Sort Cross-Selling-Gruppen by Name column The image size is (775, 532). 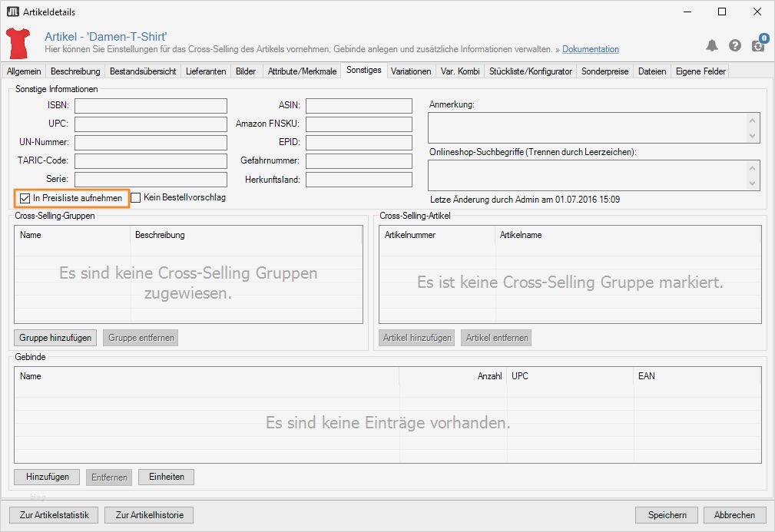tap(73, 235)
